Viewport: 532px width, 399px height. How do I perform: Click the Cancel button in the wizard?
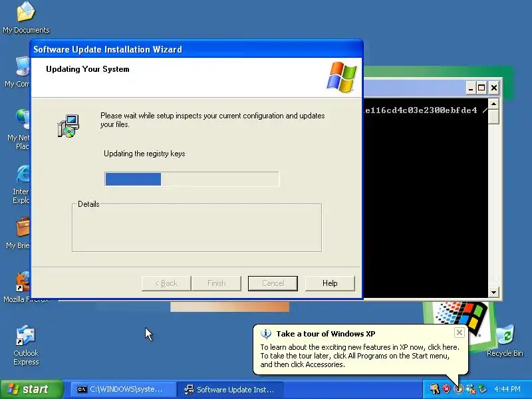[x=273, y=283]
